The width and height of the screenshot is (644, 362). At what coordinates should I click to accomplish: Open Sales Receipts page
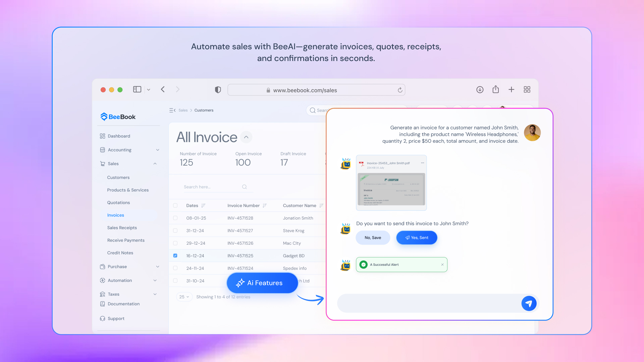[x=122, y=228]
